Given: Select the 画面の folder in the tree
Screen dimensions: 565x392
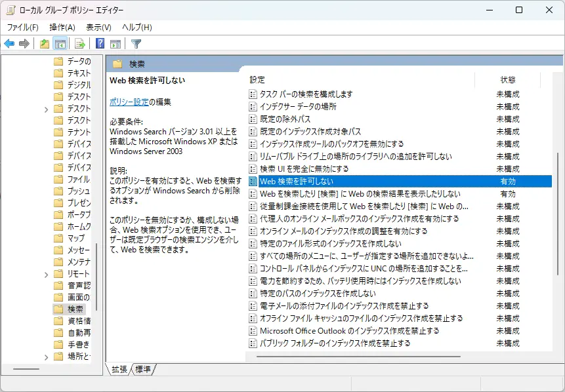Looking at the screenshot, I should tap(79, 298).
